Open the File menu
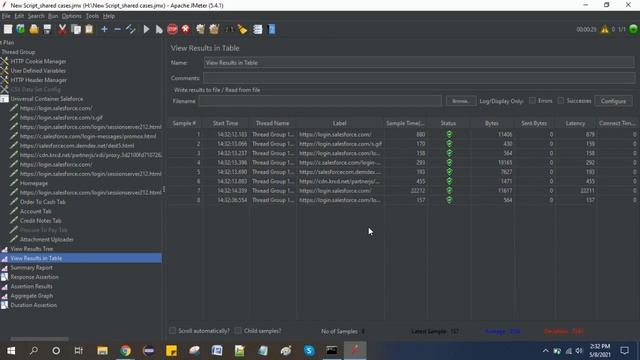Image resolution: width=640 pixels, height=360 pixels. click(6, 16)
